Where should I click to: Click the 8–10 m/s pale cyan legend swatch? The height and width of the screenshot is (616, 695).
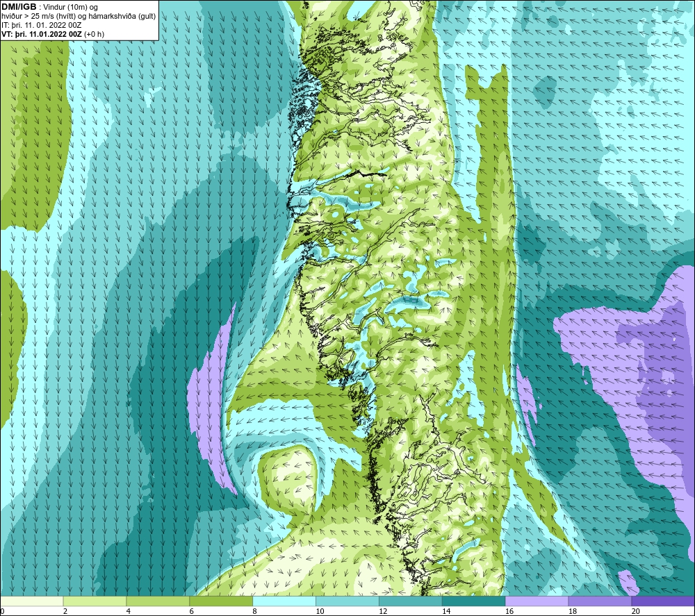(284, 601)
